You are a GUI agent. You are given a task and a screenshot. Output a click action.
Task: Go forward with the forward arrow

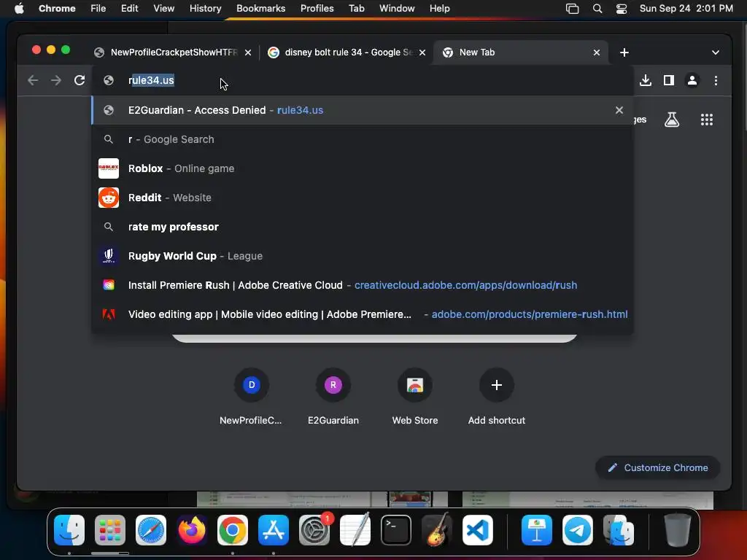55,80
